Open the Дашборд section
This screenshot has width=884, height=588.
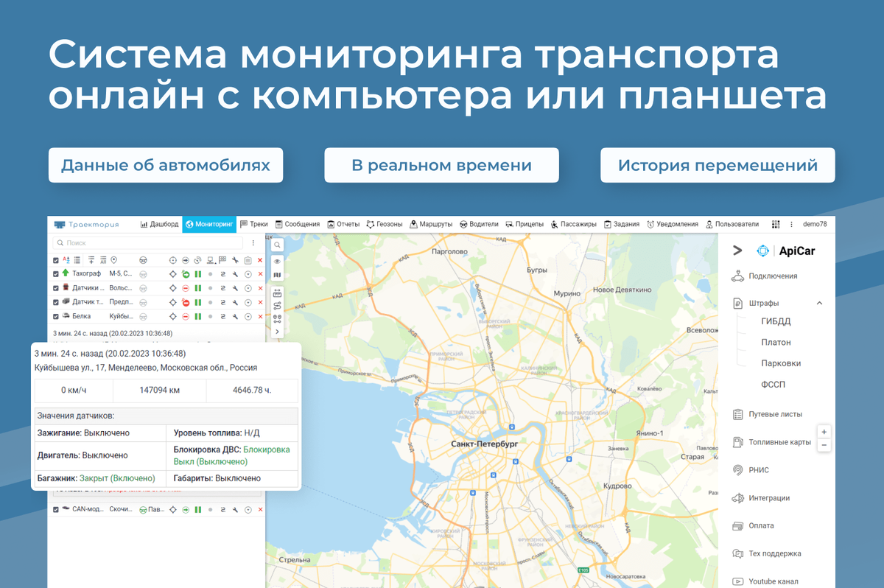click(165, 223)
